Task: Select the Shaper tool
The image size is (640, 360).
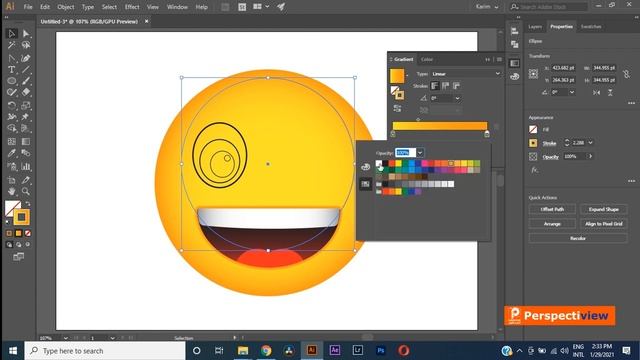Action: (x=12, y=92)
